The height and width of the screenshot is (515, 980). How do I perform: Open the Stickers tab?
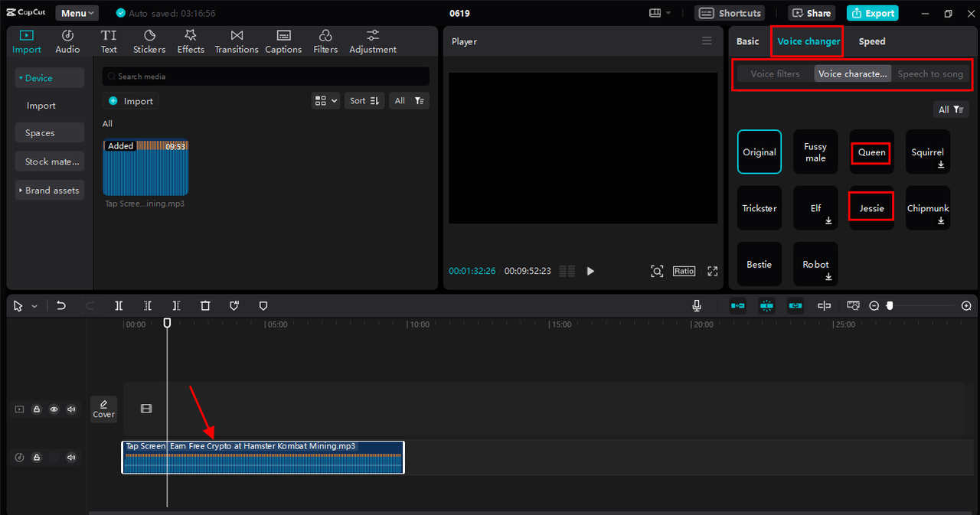point(149,41)
